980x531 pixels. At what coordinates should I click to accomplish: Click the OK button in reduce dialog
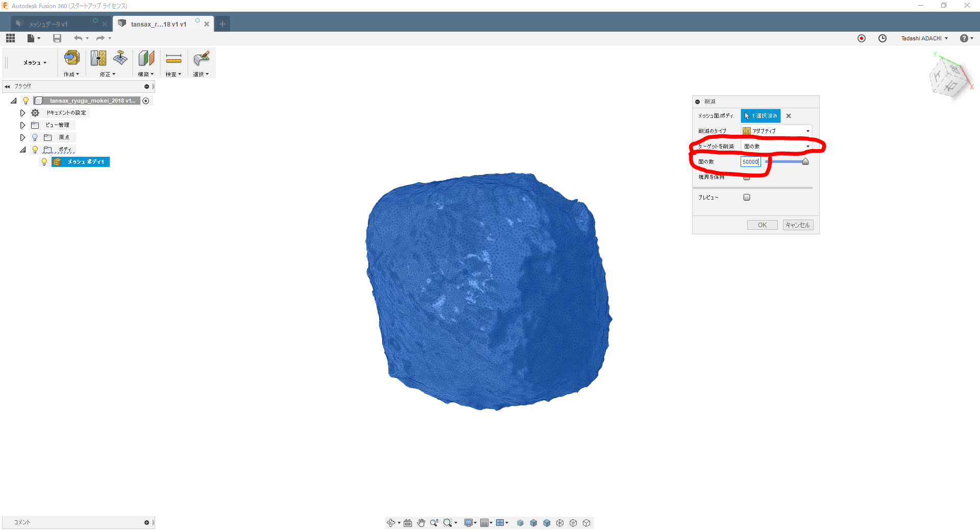tap(762, 225)
